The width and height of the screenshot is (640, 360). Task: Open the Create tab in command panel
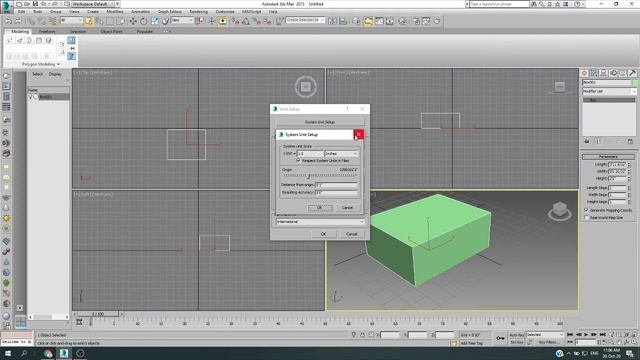point(584,73)
